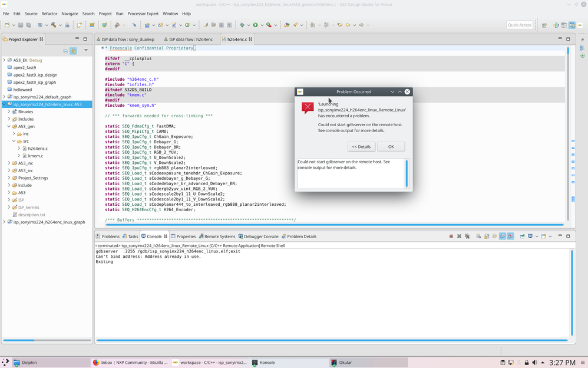The width and height of the screenshot is (588, 368).
Task: Expand the Binaries node
Action: click(x=9, y=111)
